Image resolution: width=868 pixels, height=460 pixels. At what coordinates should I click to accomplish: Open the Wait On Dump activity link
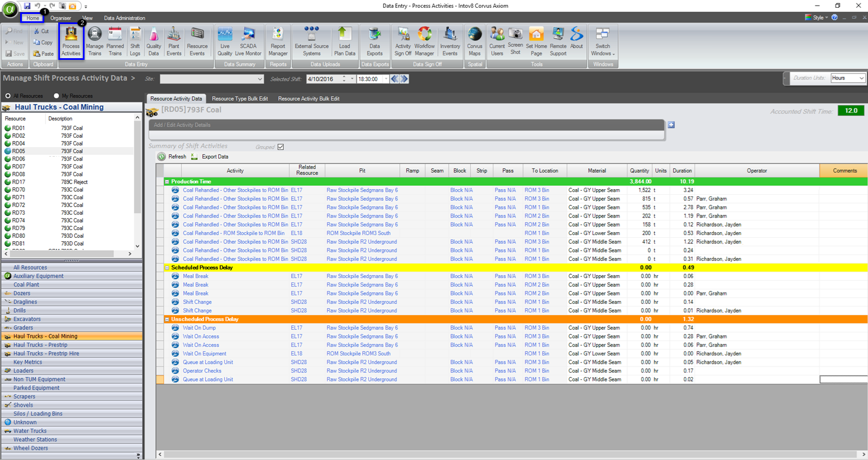pos(199,328)
